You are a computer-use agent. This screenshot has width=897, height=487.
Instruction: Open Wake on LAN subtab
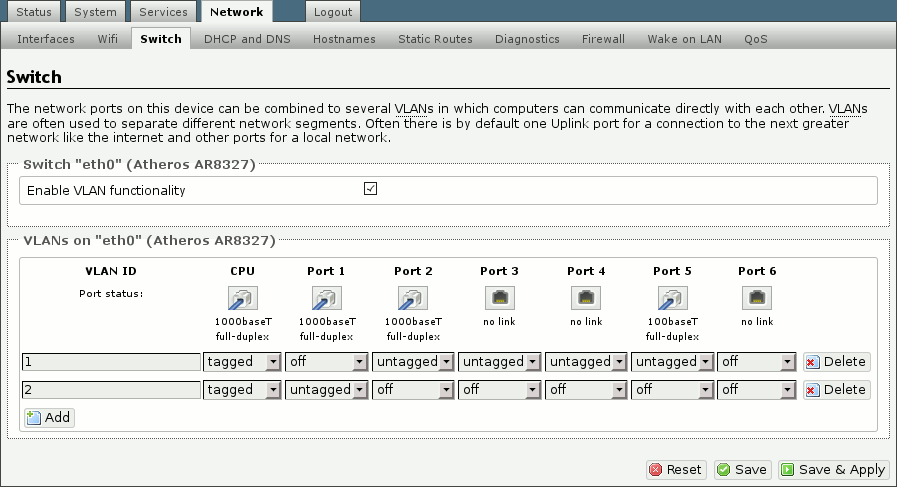685,39
